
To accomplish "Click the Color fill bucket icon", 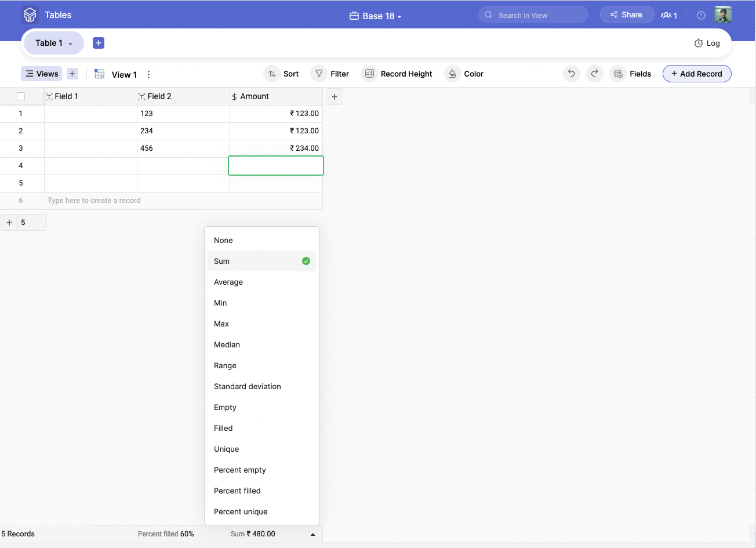I will (453, 74).
